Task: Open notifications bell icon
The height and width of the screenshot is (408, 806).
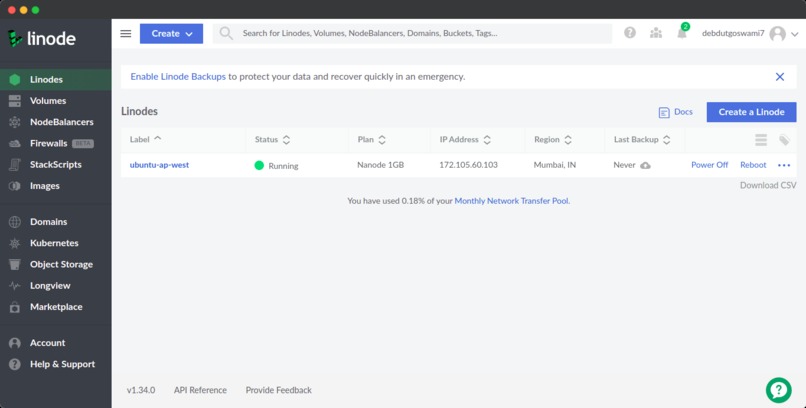Action: click(682, 33)
